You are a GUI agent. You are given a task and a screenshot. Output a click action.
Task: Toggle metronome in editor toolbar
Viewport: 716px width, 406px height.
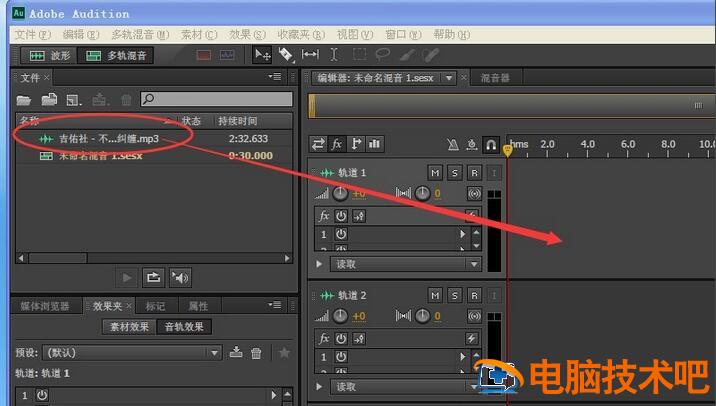[x=453, y=145]
